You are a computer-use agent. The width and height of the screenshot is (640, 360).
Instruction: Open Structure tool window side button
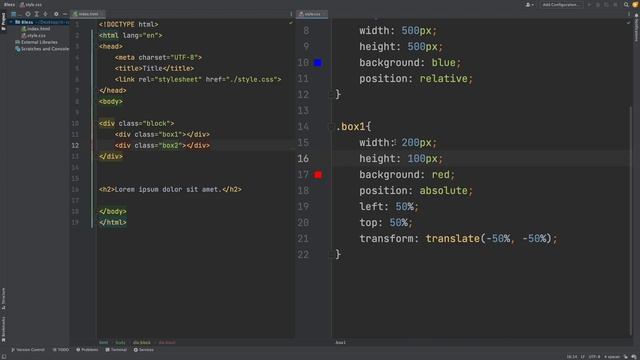[x=3, y=298]
